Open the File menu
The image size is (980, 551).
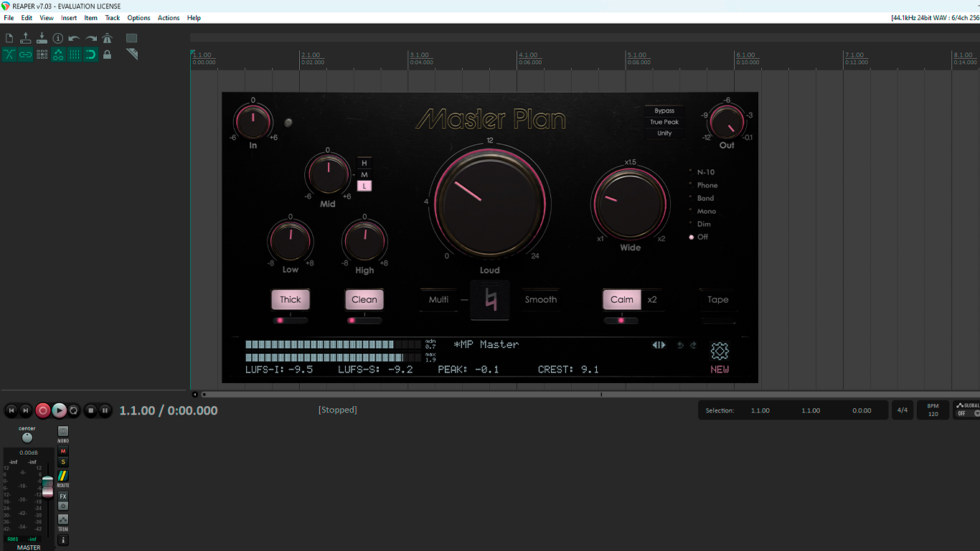click(9, 18)
